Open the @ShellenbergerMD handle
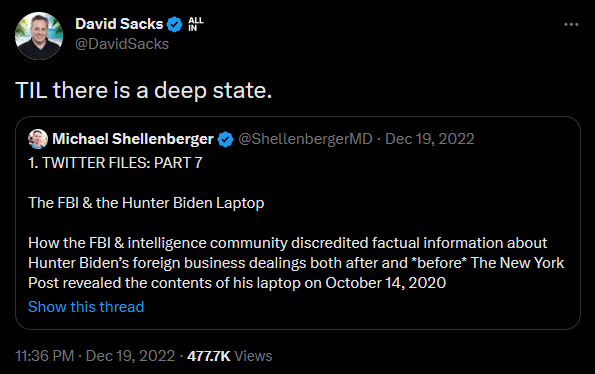The image size is (595, 374). pyautogui.click(x=305, y=139)
